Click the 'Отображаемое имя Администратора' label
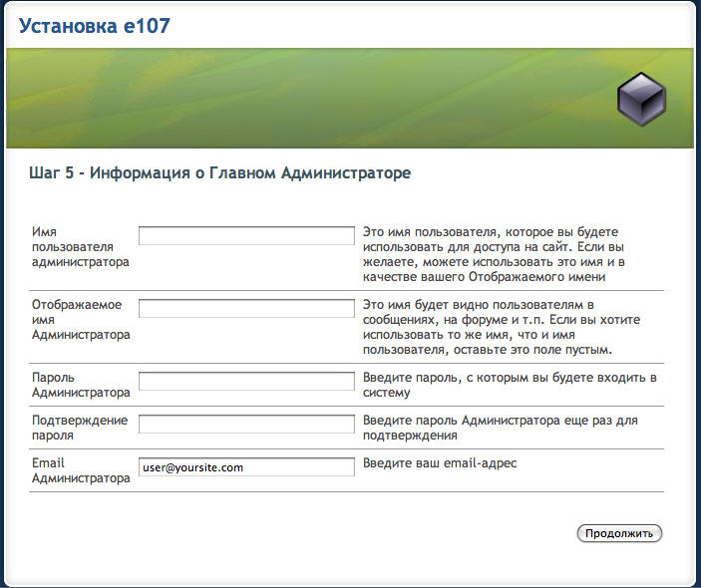Screen dimensions: 701x588 (80, 319)
